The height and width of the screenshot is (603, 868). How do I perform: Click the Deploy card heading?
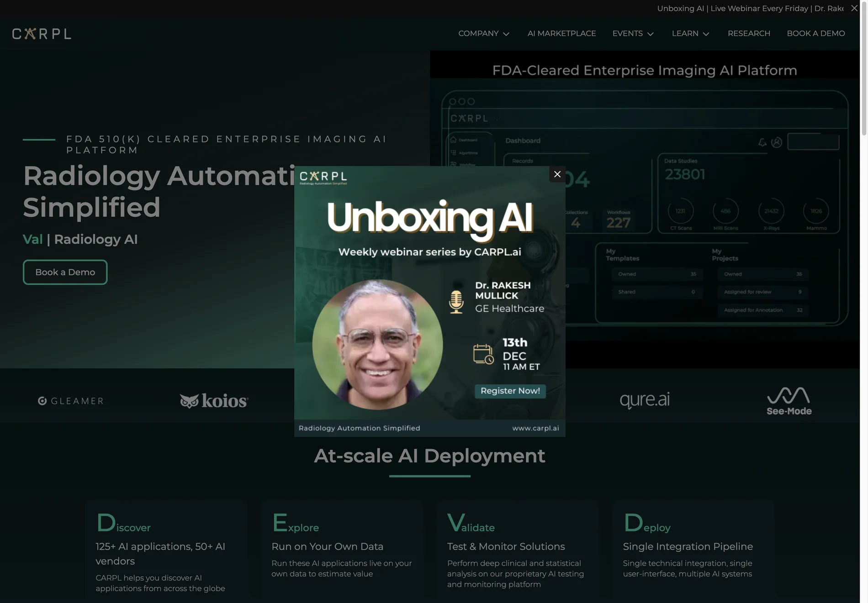point(647,523)
